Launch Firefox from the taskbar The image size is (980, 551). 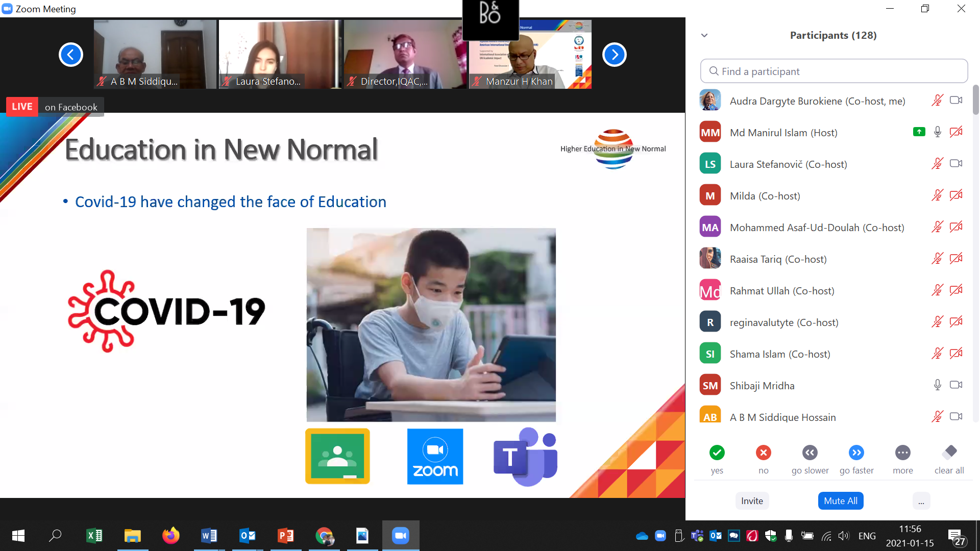171,536
